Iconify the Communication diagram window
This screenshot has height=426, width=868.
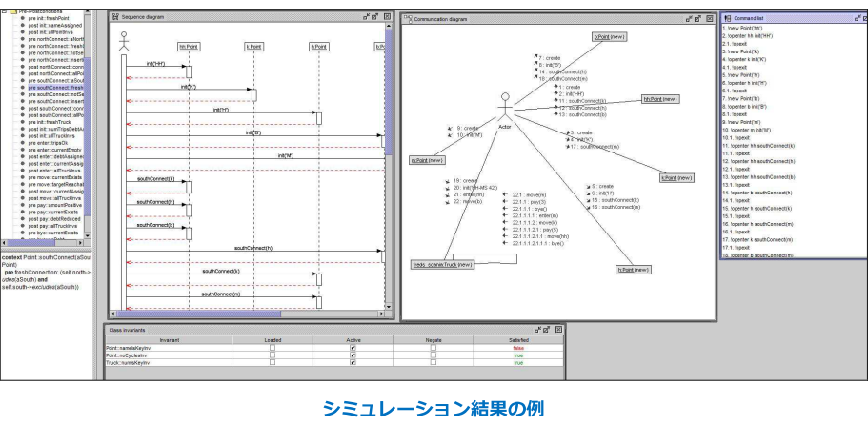pos(689,18)
